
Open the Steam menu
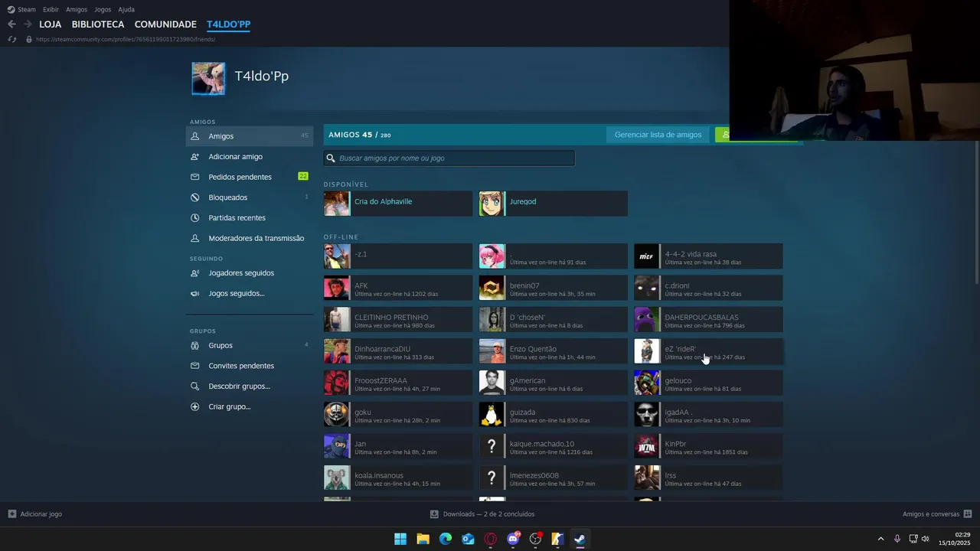tap(21, 9)
